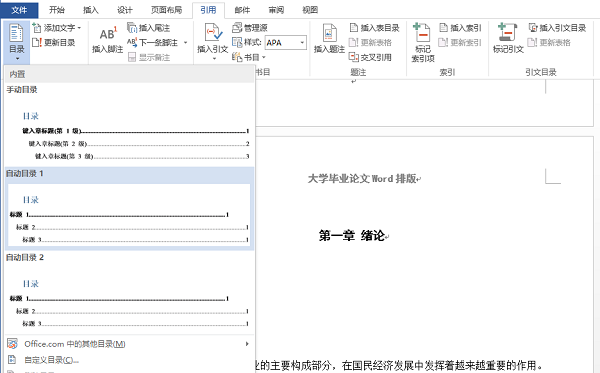The width and height of the screenshot is (600, 373).
Task: Click 显示备注 show notes
Action: pyautogui.click(x=149, y=57)
